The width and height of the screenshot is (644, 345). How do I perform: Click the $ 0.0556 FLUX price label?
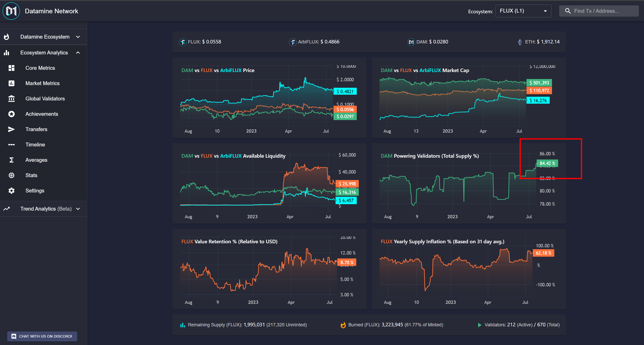345,110
